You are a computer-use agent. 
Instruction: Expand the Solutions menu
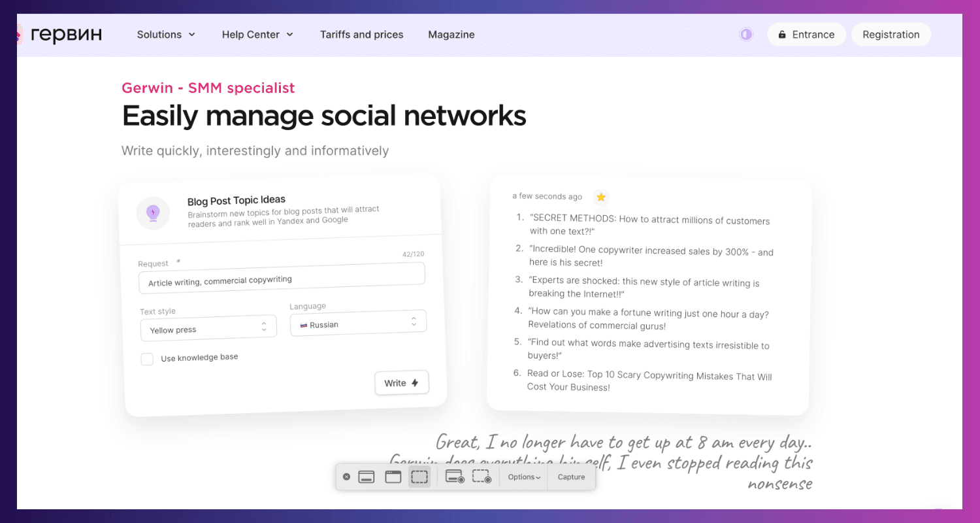(x=166, y=35)
